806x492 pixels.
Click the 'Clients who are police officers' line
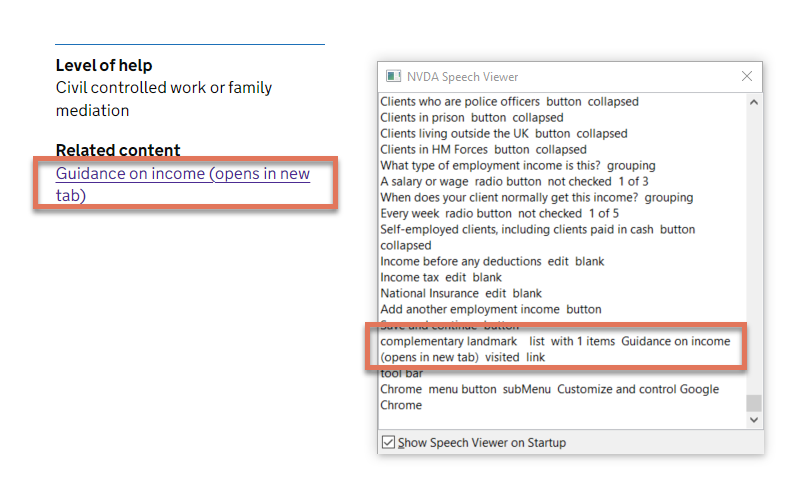(x=508, y=102)
